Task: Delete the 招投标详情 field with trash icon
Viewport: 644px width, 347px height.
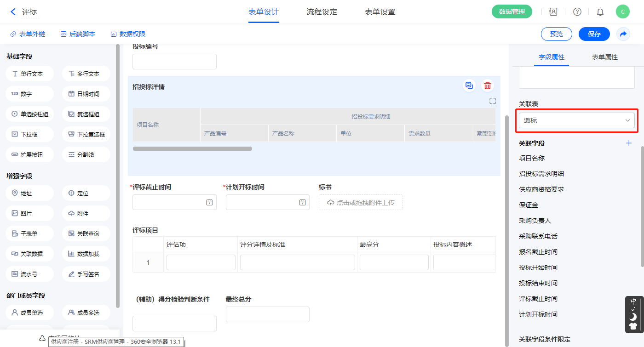Action: 487,85
